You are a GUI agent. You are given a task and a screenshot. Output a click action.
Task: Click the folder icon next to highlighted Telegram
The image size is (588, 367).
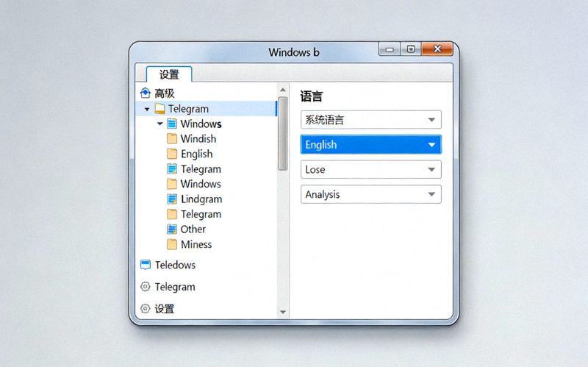tap(160, 109)
